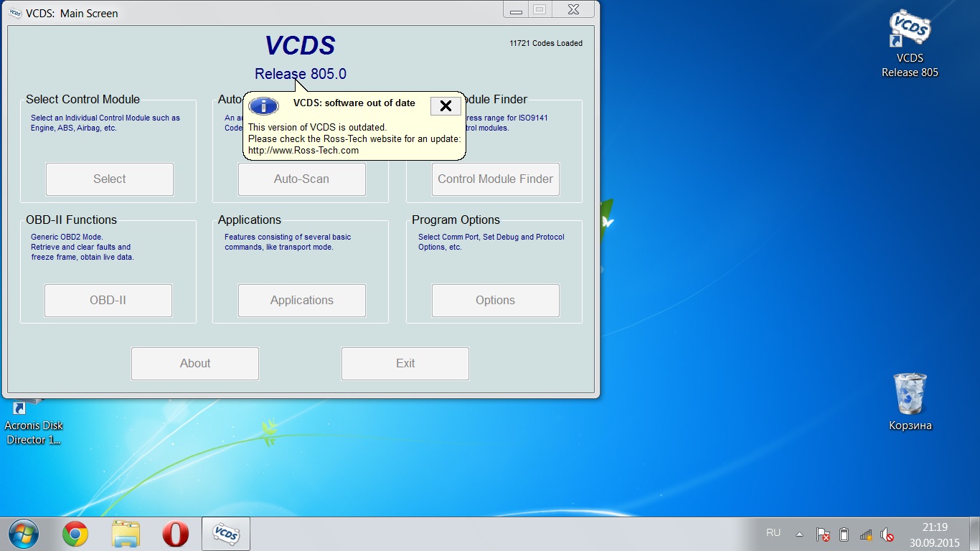980x551 pixels.
Task: Open the Applications button
Action: point(302,301)
